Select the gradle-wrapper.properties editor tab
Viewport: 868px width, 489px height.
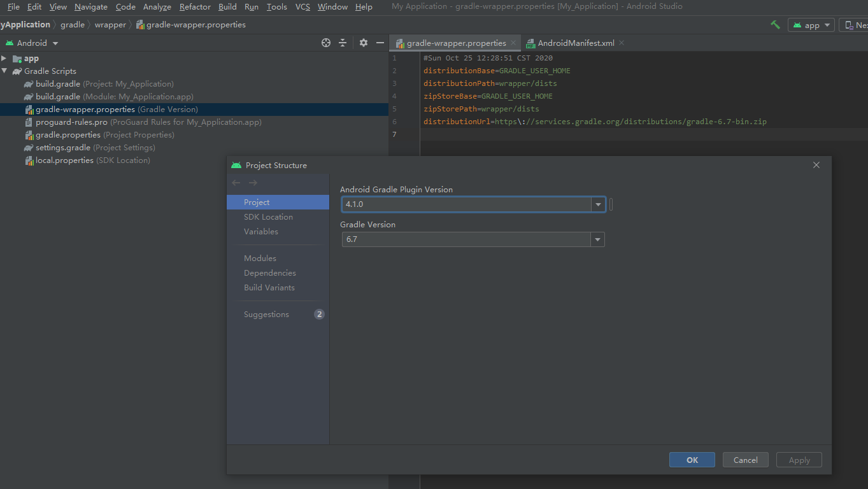[456, 43]
